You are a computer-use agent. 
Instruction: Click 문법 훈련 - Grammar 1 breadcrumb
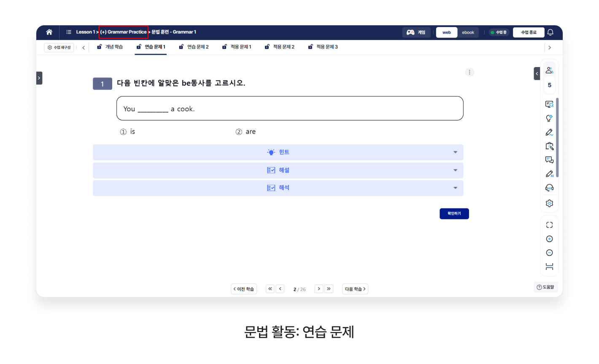(174, 32)
